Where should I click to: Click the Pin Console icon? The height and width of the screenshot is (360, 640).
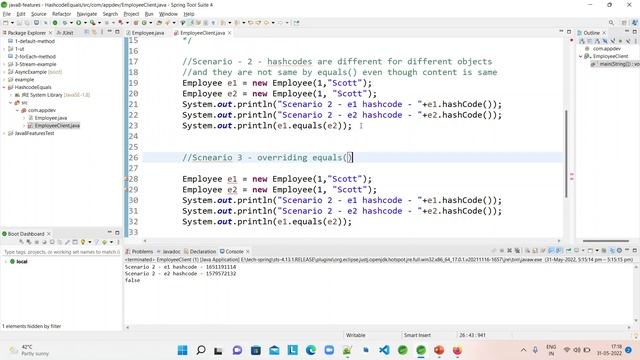point(568,251)
